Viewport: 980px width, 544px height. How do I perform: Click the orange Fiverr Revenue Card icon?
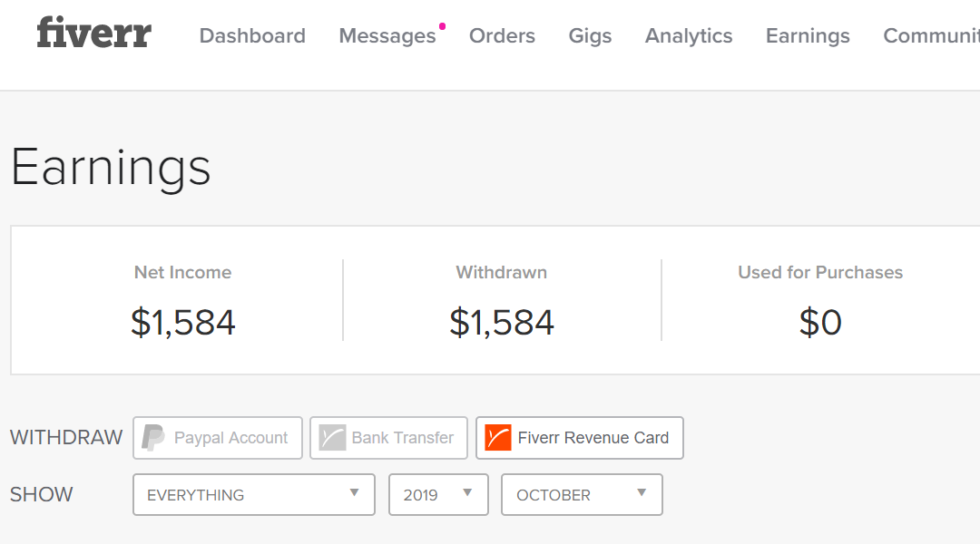498,437
